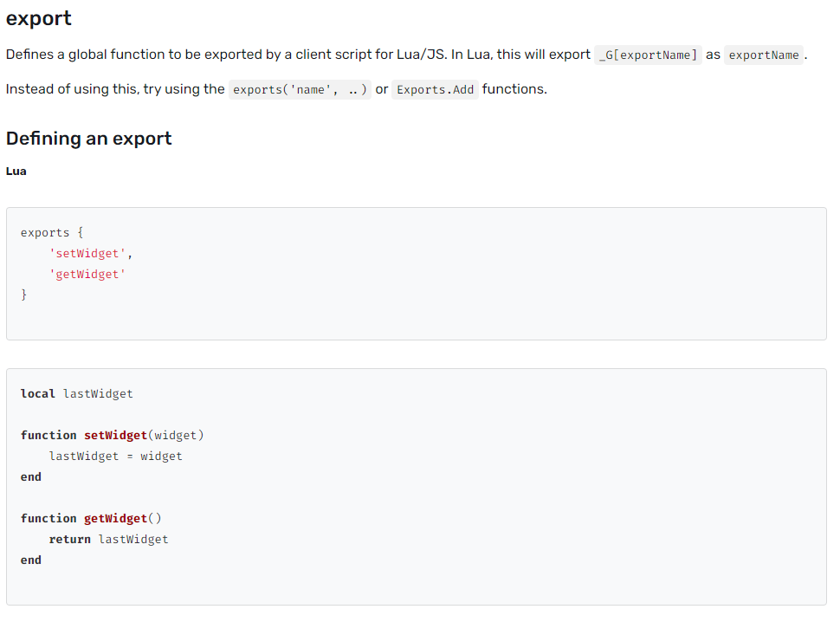Click the "(widget)" parameter in setWidget
Viewport: 840px width, 622px height.
coord(176,435)
